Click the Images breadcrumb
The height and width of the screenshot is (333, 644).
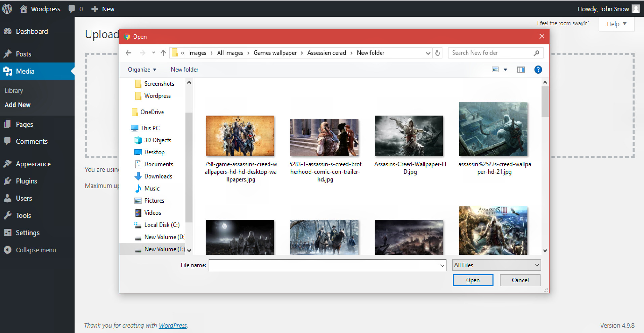[x=197, y=53]
